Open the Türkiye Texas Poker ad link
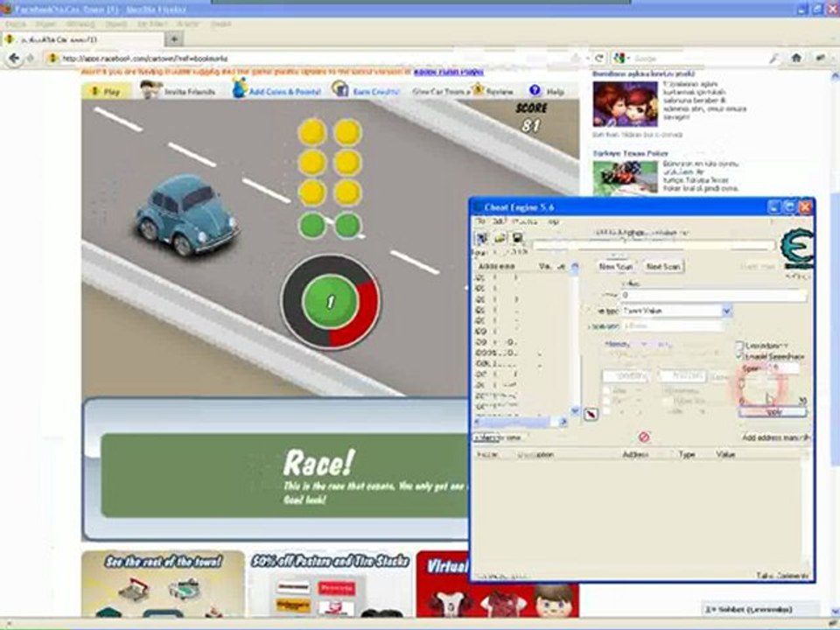The image size is (840, 630). pyautogui.click(x=630, y=154)
